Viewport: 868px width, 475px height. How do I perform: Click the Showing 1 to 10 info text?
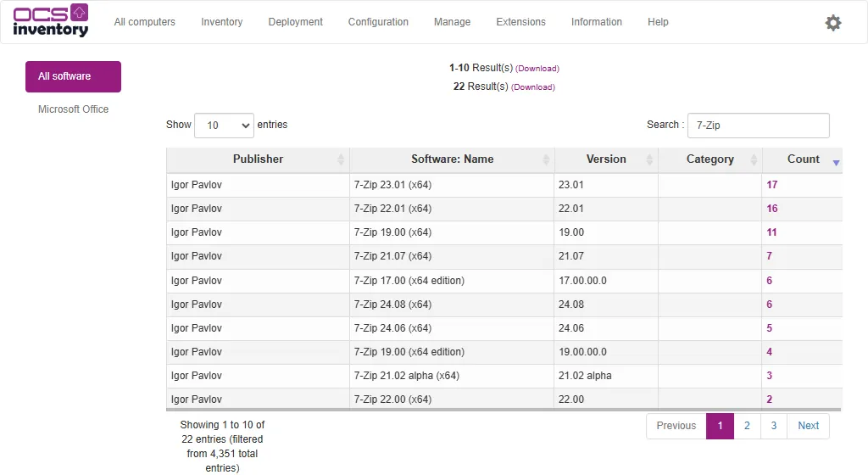click(222, 446)
